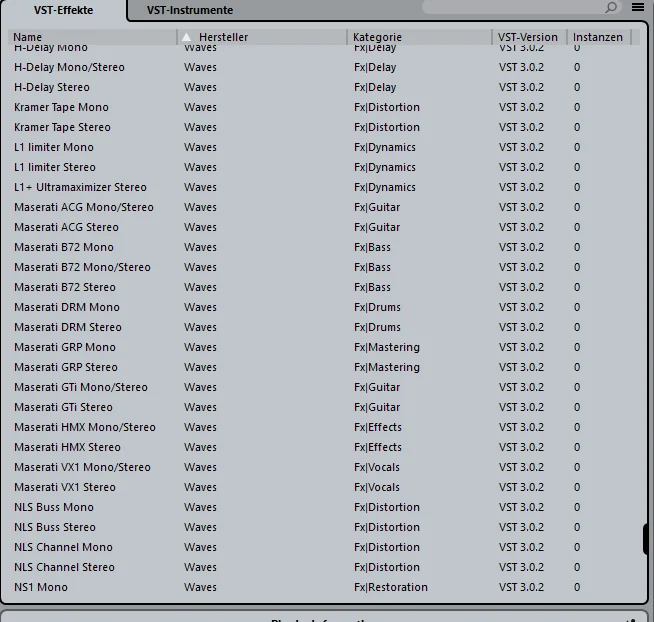The height and width of the screenshot is (622, 654).
Task: Switch to the VST-Instrumente tab
Action: 190,10
